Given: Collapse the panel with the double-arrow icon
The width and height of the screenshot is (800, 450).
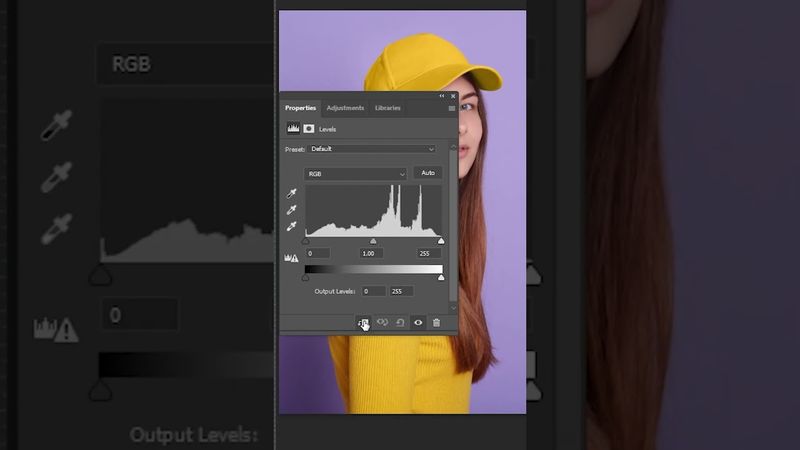Looking at the screenshot, I should [442, 96].
